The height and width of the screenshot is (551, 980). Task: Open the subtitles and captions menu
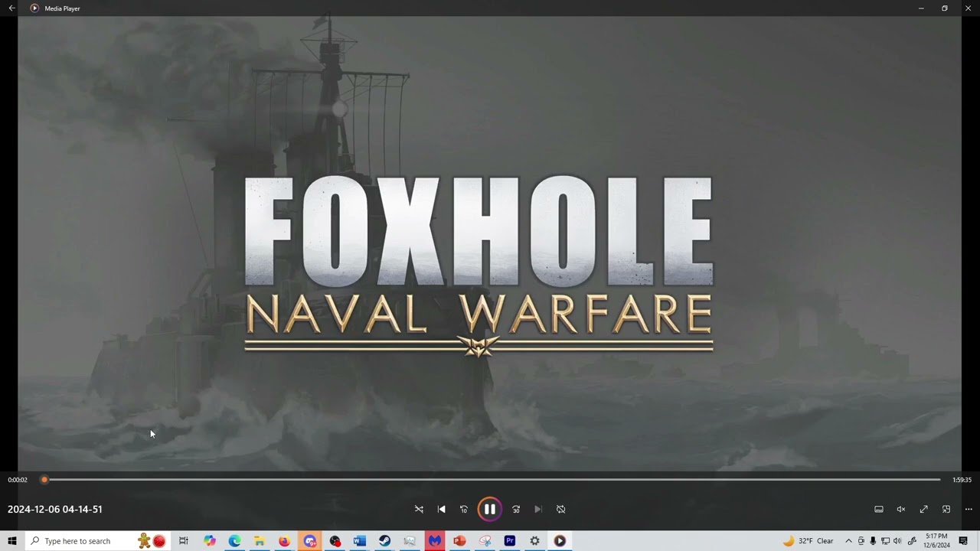click(x=879, y=509)
